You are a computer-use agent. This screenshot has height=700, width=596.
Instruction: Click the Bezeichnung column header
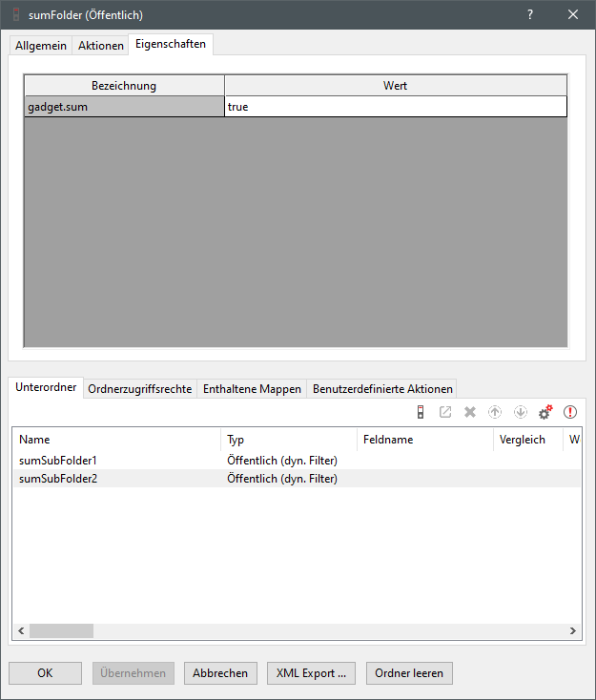124,85
